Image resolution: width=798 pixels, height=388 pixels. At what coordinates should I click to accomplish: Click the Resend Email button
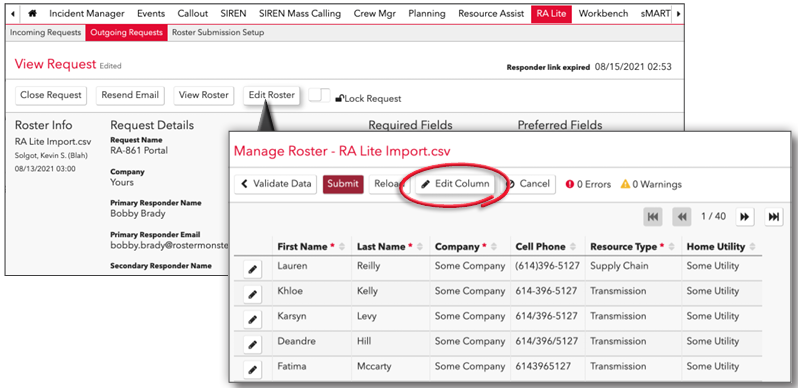coord(130,95)
